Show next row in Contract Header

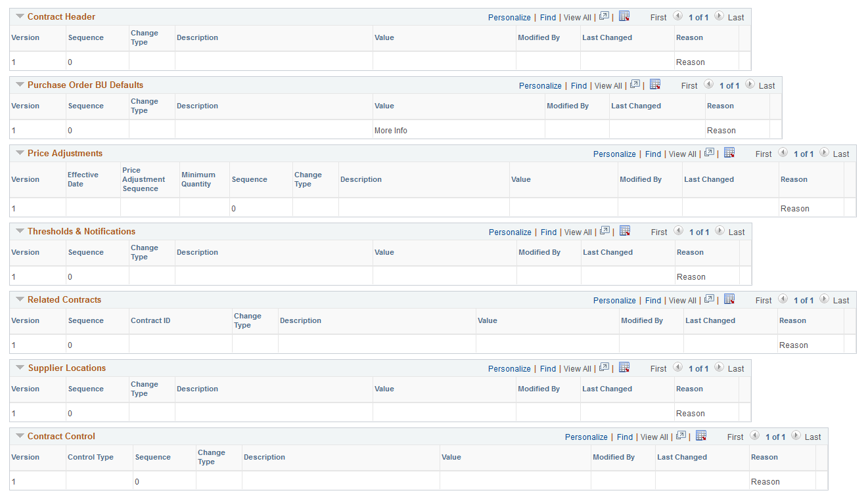coord(719,16)
